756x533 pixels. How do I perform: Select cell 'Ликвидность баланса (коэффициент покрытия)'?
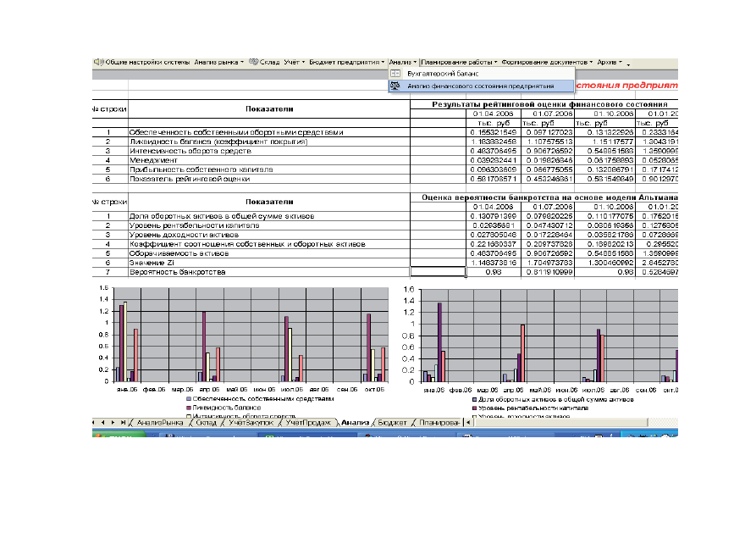(x=269, y=142)
